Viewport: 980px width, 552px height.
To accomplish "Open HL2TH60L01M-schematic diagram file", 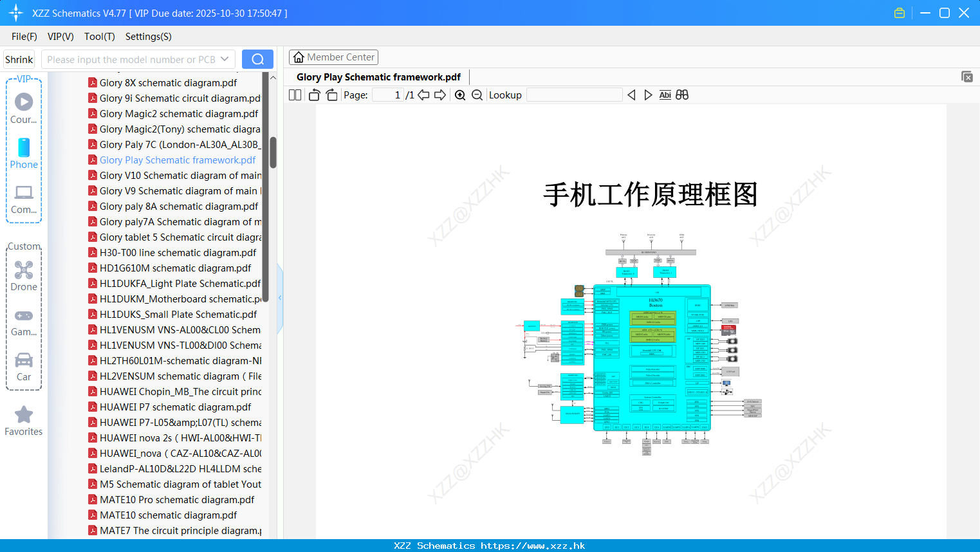I will coord(174,361).
